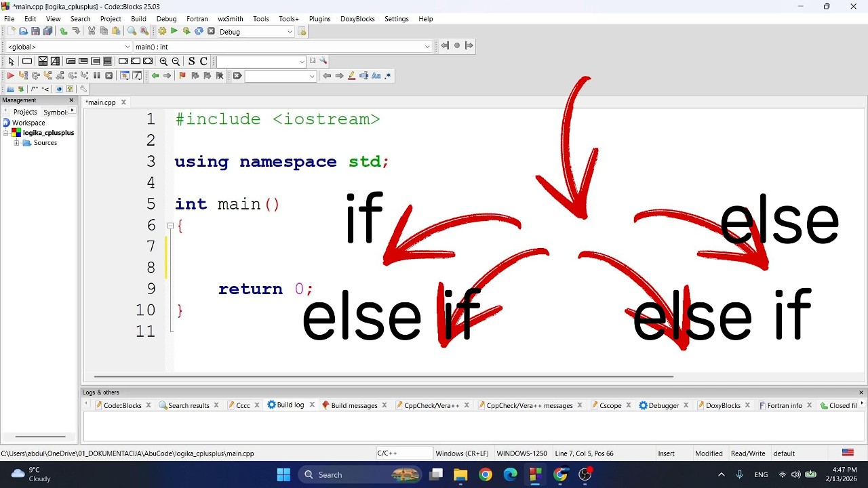The height and width of the screenshot is (488, 868).
Task: Expand the Sources folder in tree
Action: coord(16,143)
